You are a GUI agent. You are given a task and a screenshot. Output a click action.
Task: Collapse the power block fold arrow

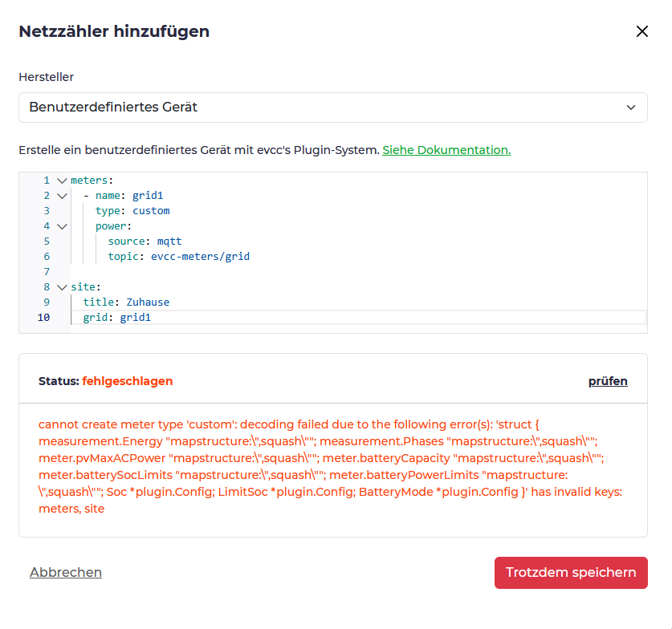pos(62,226)
